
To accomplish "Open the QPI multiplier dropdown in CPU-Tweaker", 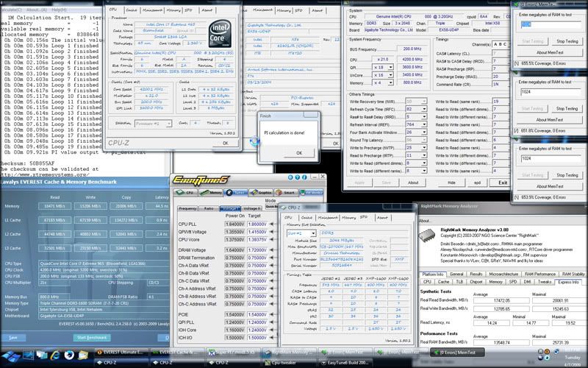I will pyautogui.click(x=390, y=67).
